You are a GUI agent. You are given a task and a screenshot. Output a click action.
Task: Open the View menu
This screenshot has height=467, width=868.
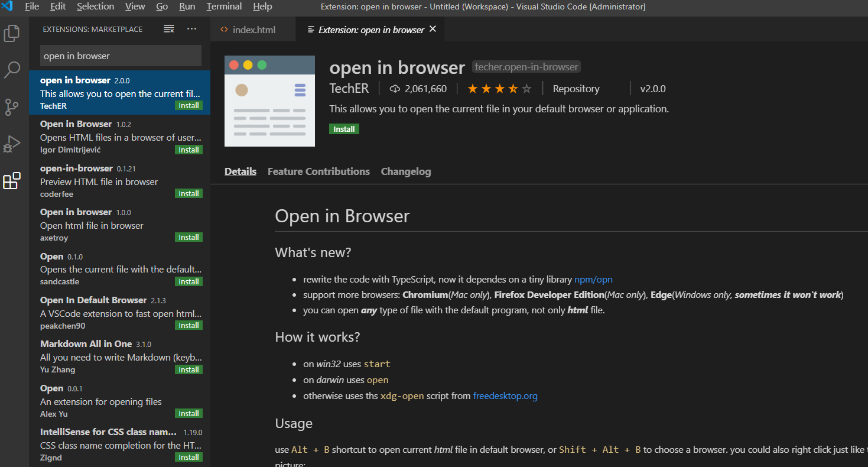(135, 7)
